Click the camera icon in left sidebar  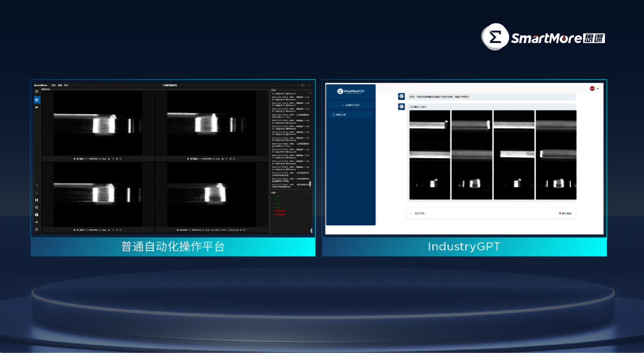[37, 107]
